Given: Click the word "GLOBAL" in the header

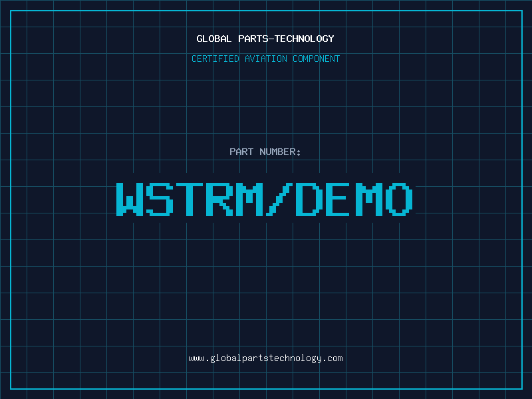Looking at the screenshot, I should [214, 39].
